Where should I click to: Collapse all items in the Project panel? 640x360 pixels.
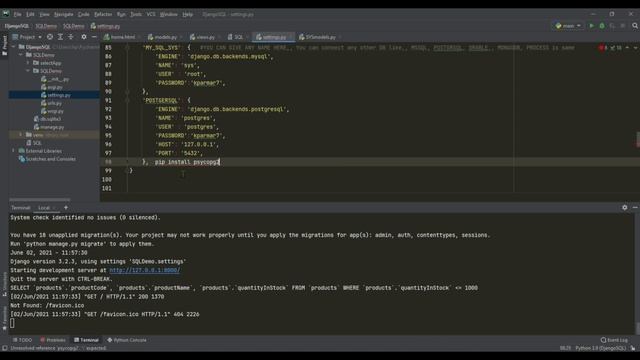pyautogui.click(x=71, y=37)
